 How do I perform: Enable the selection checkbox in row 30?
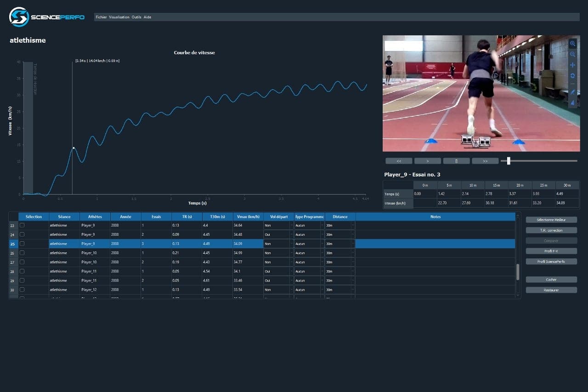click(x=22, y=290)
